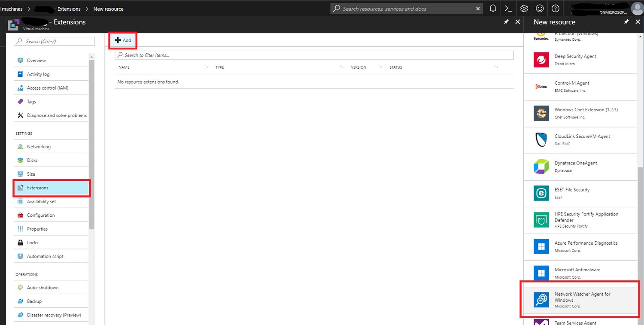The height and width of the screenshot is (325, 644).
Task: Send feedback using the smiley icon
Action: (540, 8)
